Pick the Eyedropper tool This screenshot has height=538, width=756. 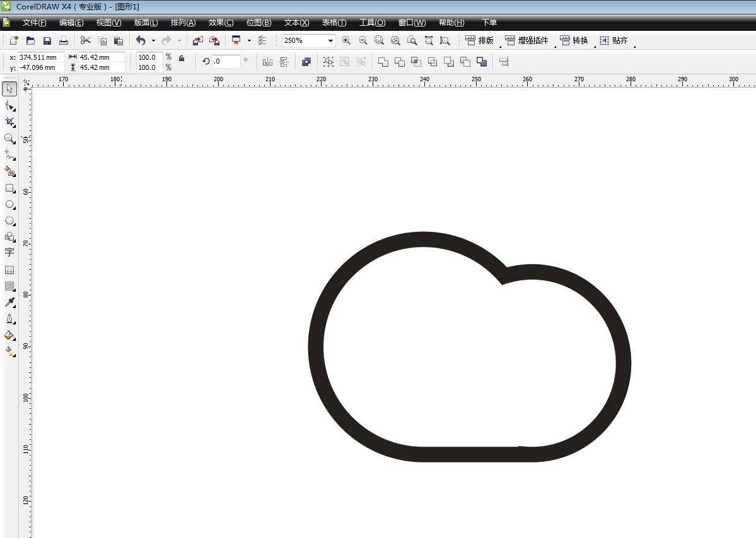(x=9, y=302)
